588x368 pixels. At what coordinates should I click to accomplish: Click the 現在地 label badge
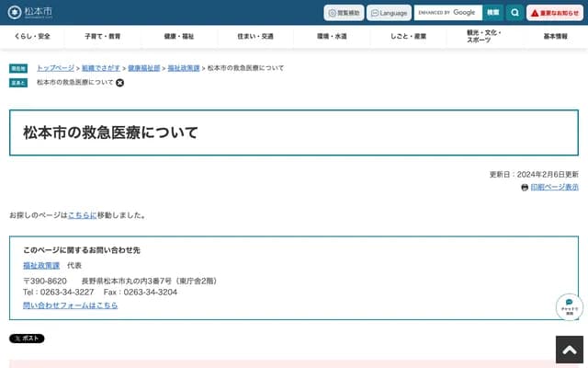18,68
